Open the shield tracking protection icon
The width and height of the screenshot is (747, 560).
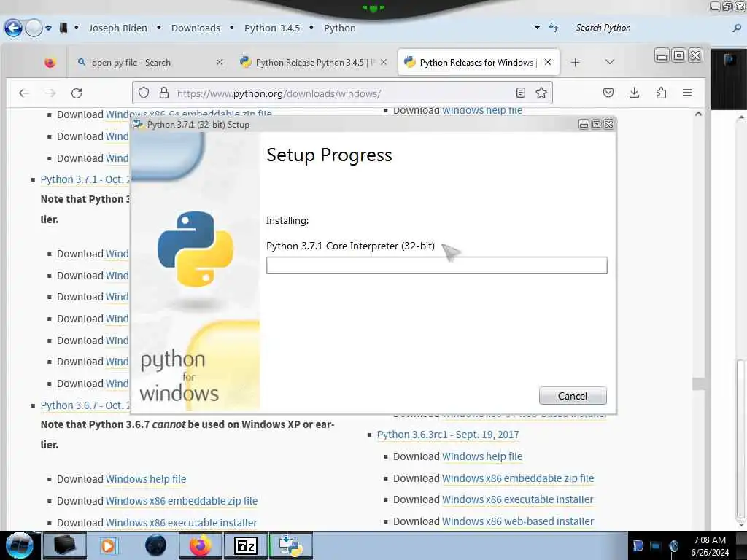pyautogui.click(x=144, y=93)
